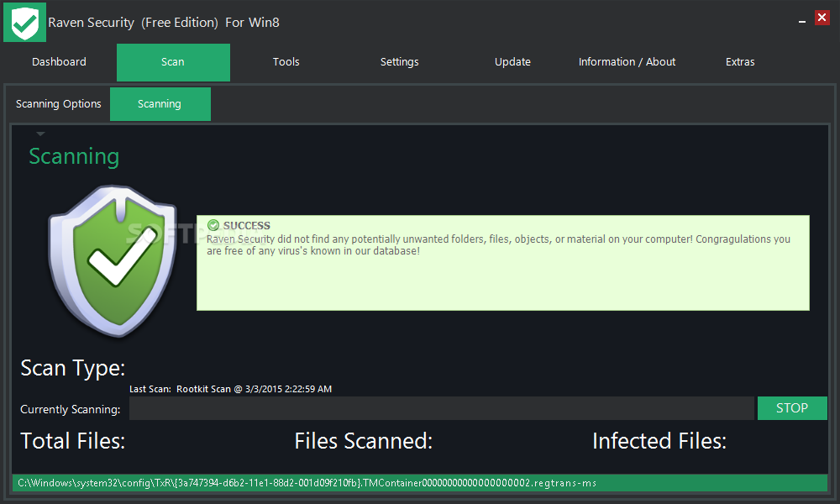
Task: Click the 'Scan Type:' label
Action: 73,369
